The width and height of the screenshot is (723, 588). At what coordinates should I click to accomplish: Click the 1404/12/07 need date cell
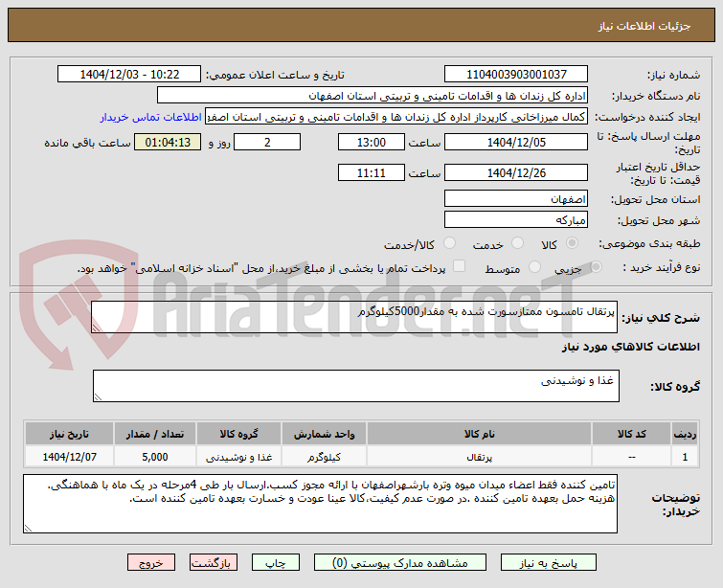coord(70,457)
